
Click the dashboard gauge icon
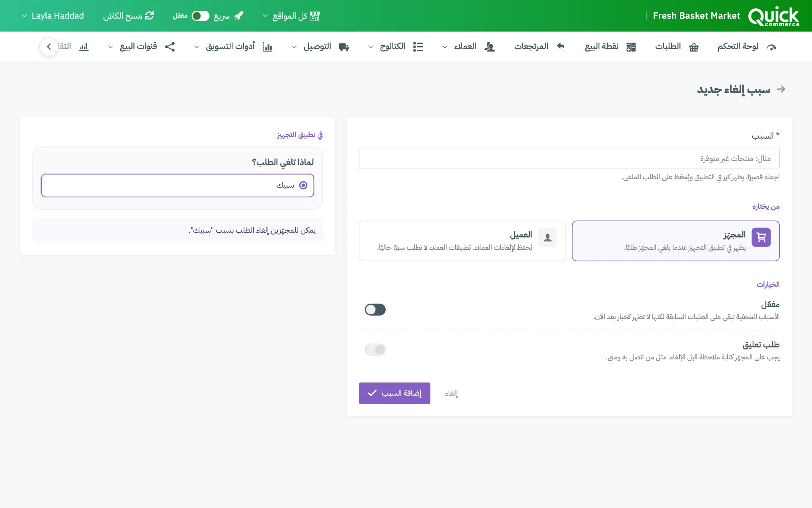(x=771, y=47)
